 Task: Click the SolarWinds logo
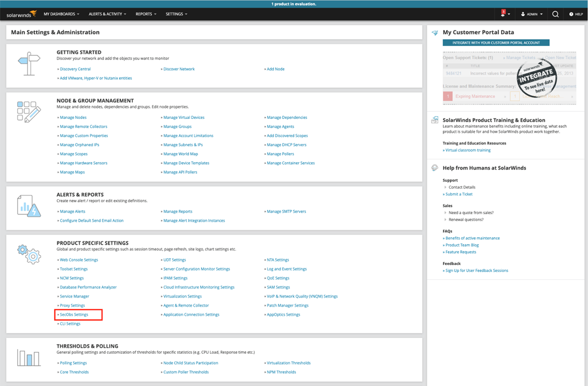coord(21,14)
